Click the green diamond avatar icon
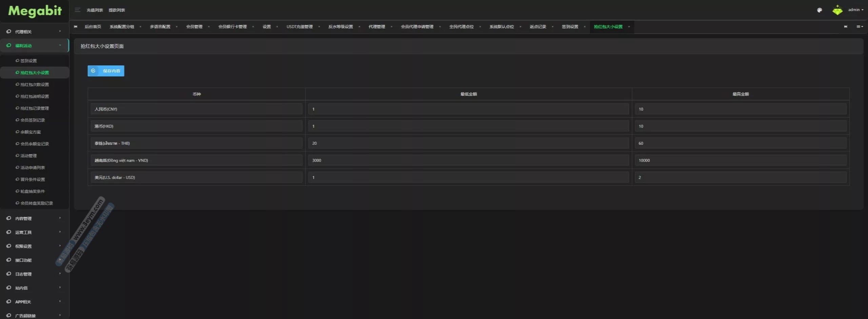 (x=837, y=10)
